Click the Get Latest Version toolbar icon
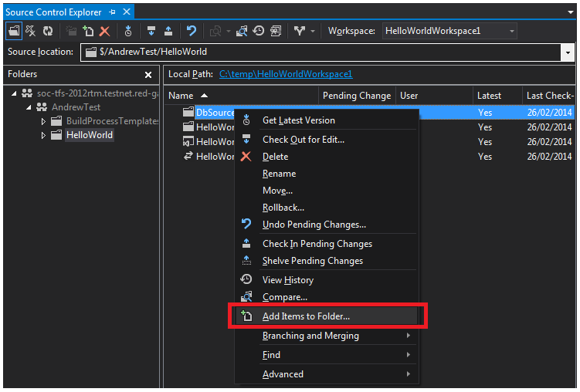The height and width of the screenshot is (392, 580). [x=128, y=32]
